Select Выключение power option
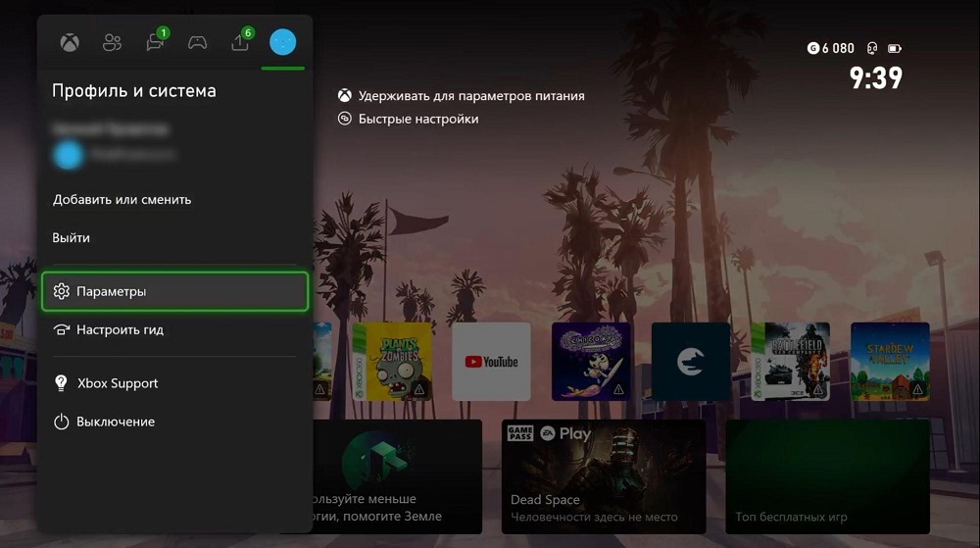Screen dimensions: 980x548 click(116, 422)
